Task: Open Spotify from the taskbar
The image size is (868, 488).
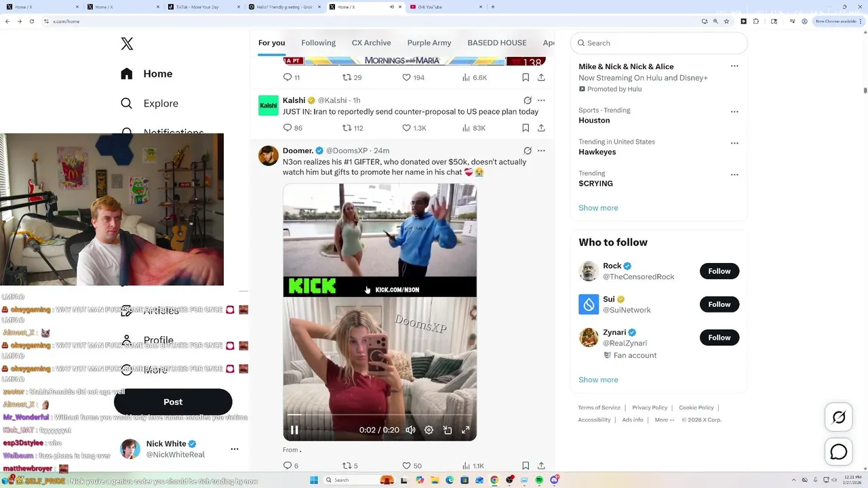Action: click(x=539, y=480)
